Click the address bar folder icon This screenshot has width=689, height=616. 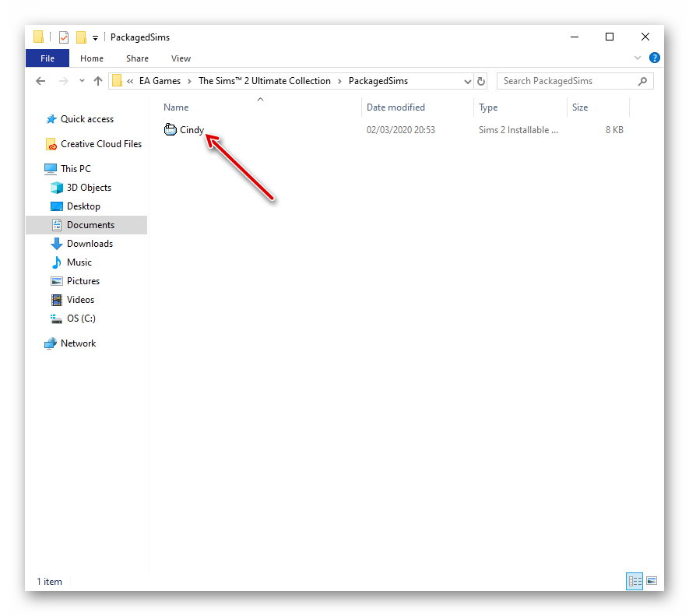point(117,81)
